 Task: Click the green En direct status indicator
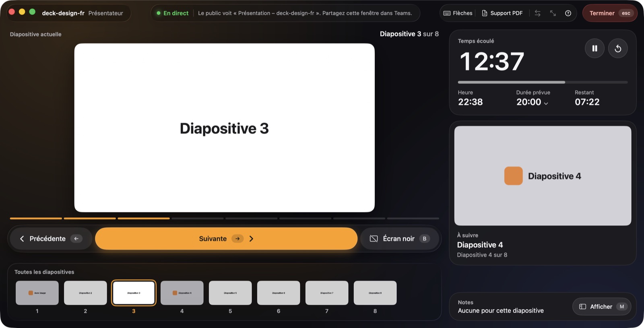[173, 13]
